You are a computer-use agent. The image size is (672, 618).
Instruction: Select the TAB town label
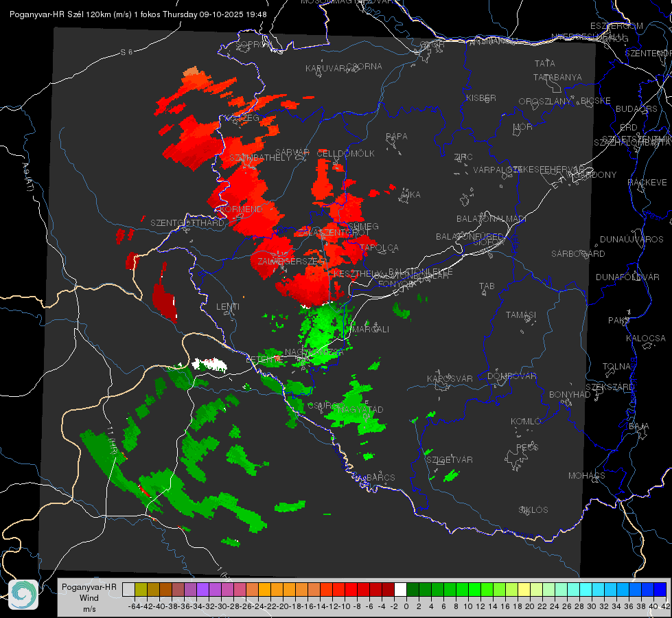coord(487,286)
